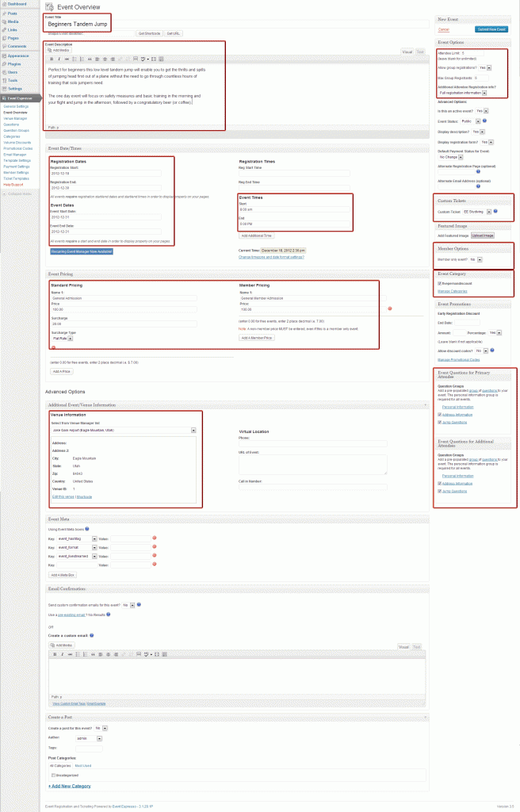Toggle Jump Questions for Additional Attendees
The image size is (520, 812).
tap(440, 492)
